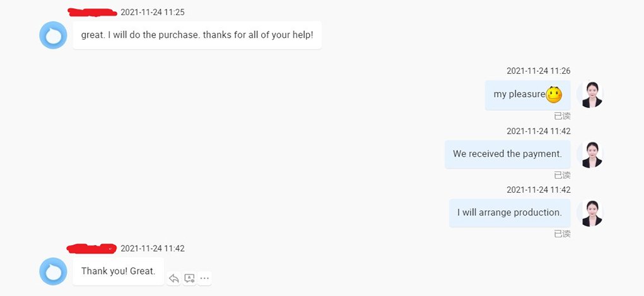The width and height of the screenshot is (644, 296).
Task: Click the 2021-11-24 11:26 timestamp
Action: [538, 71]
